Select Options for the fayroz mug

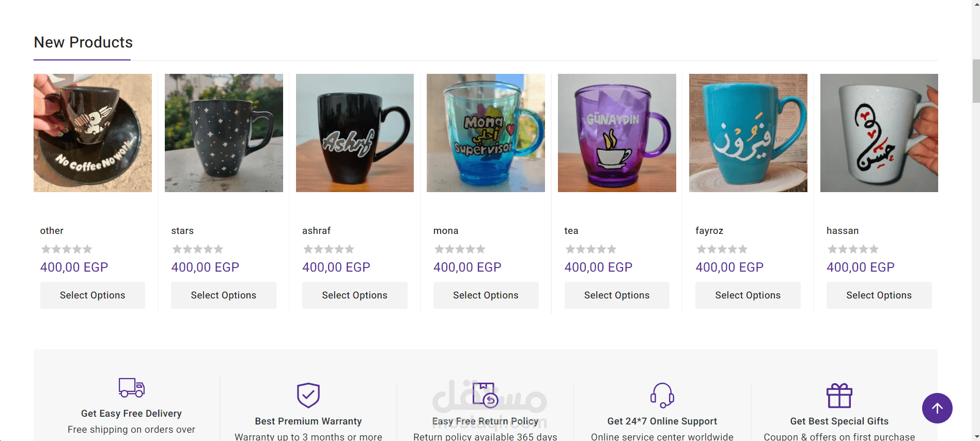748,295
